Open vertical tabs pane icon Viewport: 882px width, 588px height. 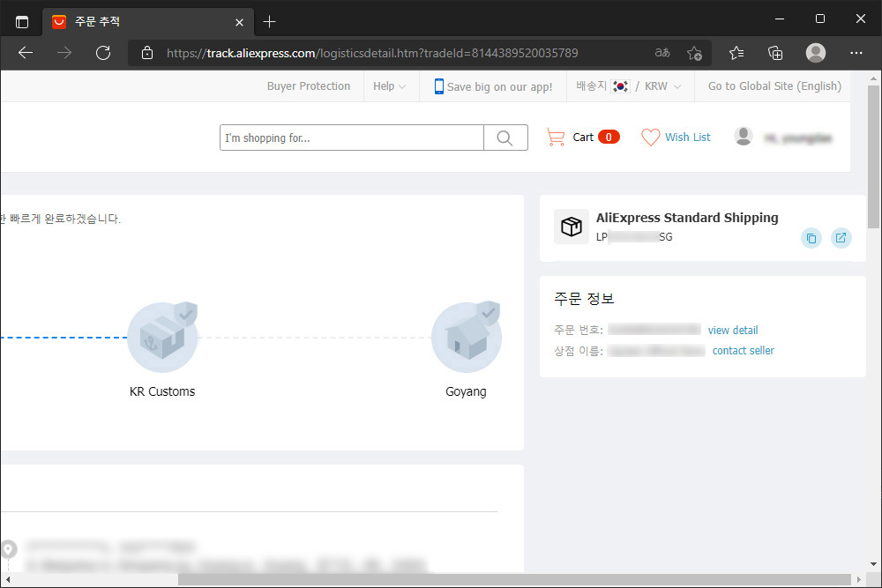[x=22, y=22]
